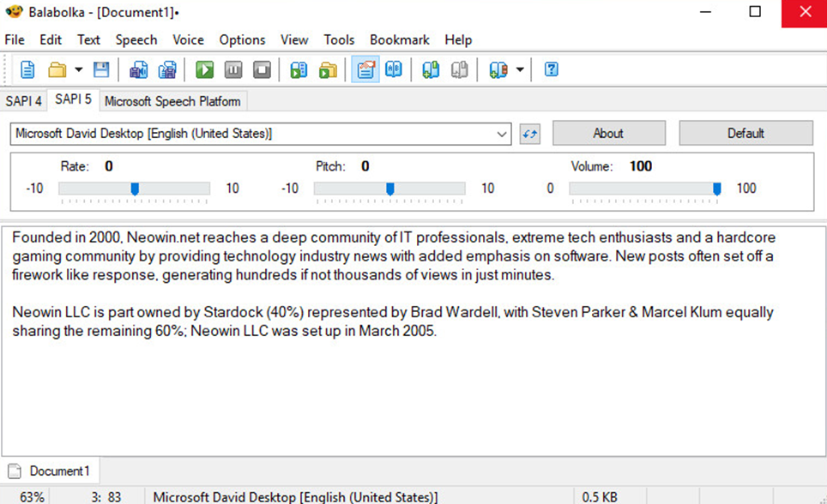Open the Voice menu
This screenshot has height=504, width=827.
point(188,40)
